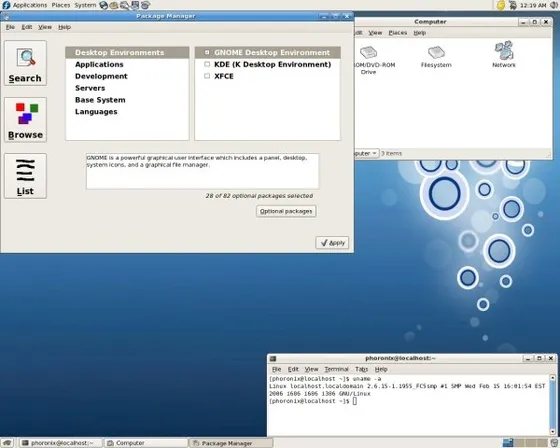Launch the web browser globe icon in the top panel
Image resolution: width=560 pixels, height=448 pixels.
pyautogui.click(x=104, y=5)
